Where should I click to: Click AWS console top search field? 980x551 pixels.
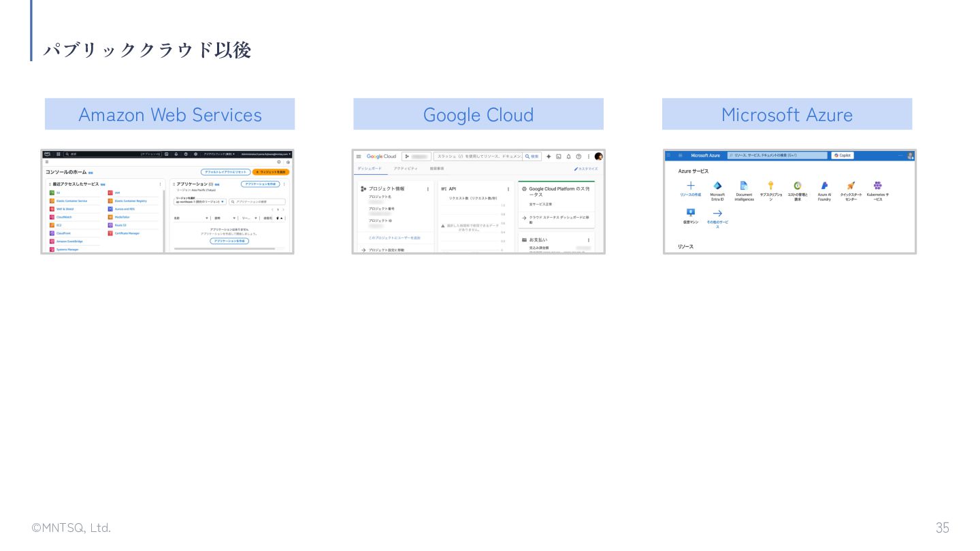tap(112, 154)
